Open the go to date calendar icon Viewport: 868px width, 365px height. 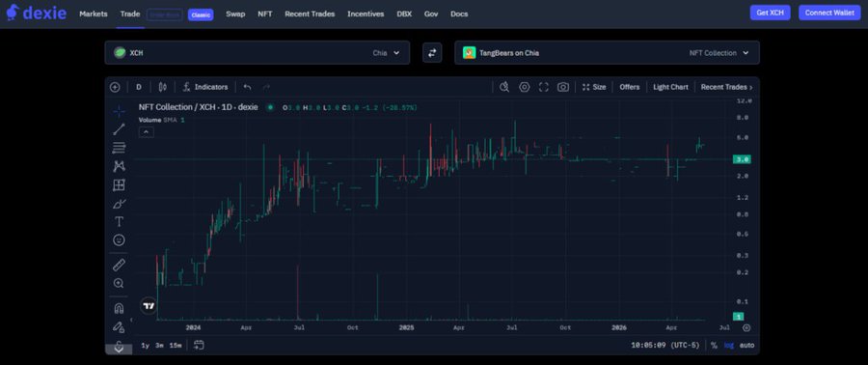[x=200, y=345]
